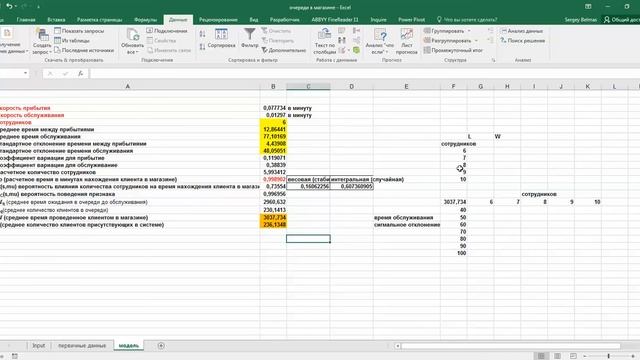Image resolution: width=640 pixels, height=360 pixels.
Task: Open ribbon display options button
Action: (588, 7)
